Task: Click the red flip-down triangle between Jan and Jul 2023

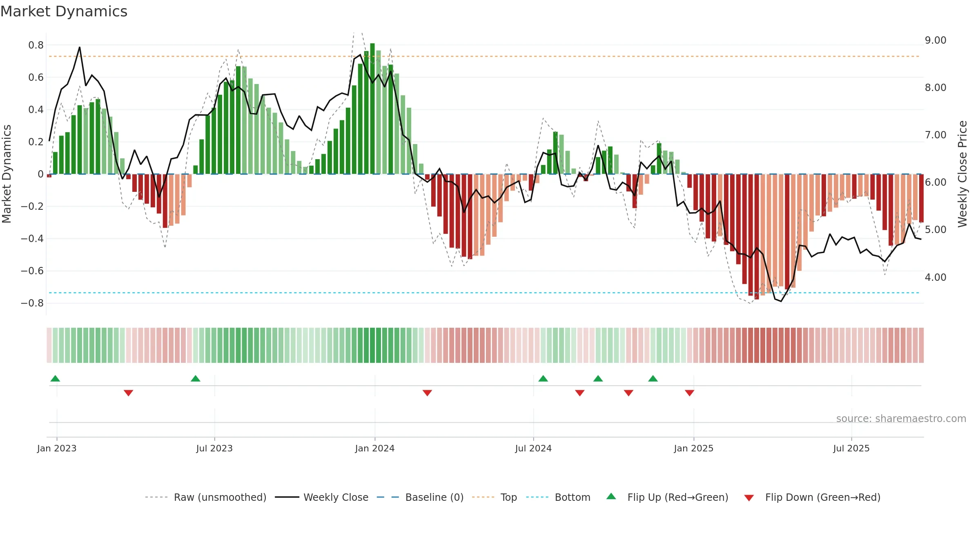Action: [128, 393]
